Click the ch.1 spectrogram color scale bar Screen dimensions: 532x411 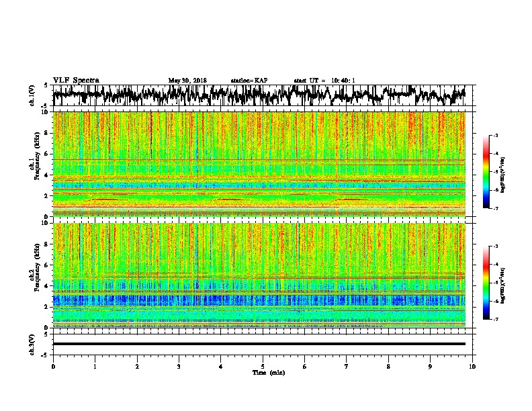[x=486, y=172]
